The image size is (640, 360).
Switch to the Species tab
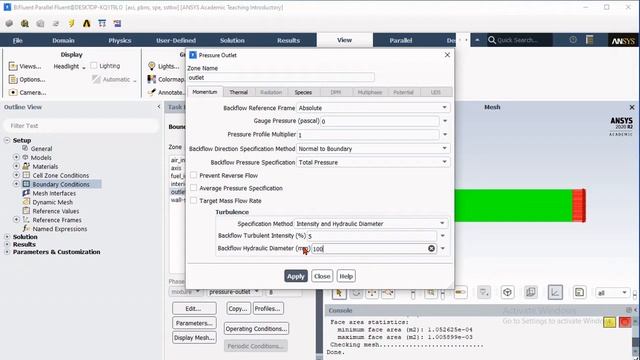coord(303,92)
